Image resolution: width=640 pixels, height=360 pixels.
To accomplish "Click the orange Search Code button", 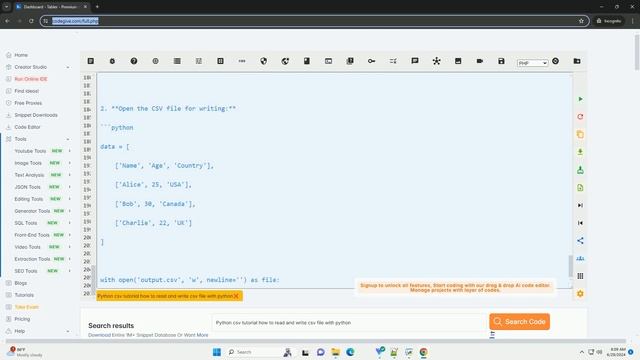I will tap(519, 322).
